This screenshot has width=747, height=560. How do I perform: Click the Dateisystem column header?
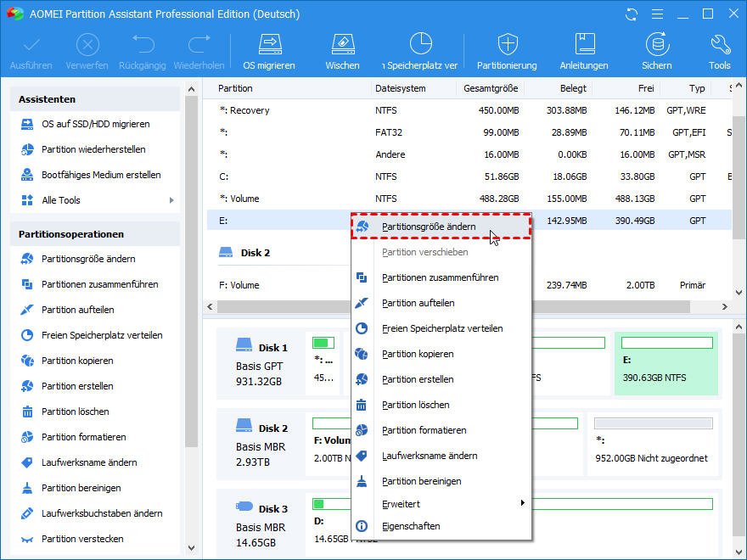point(401,88)
